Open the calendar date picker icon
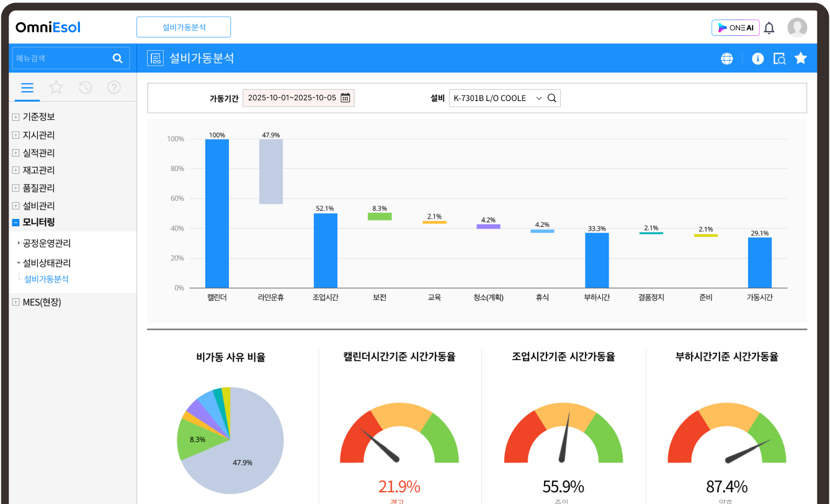Screen dimensions: 830x504 (346, 98)
